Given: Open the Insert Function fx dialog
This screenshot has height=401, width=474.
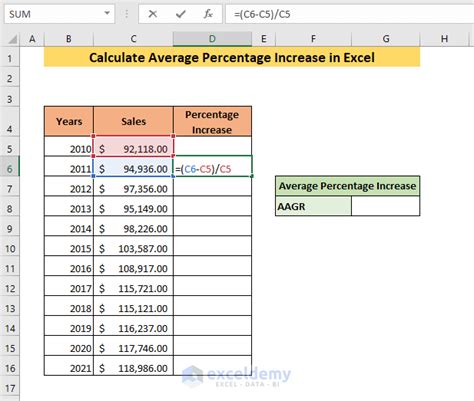Looking at the screenshot, I should point(208,14).
